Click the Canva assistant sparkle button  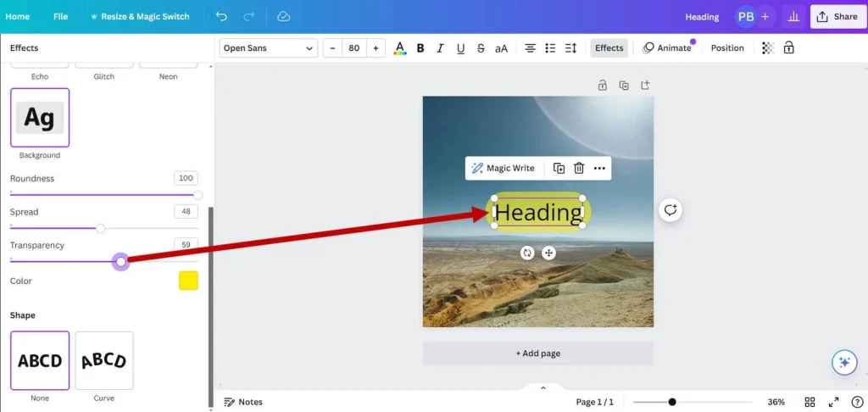(843, 362)
